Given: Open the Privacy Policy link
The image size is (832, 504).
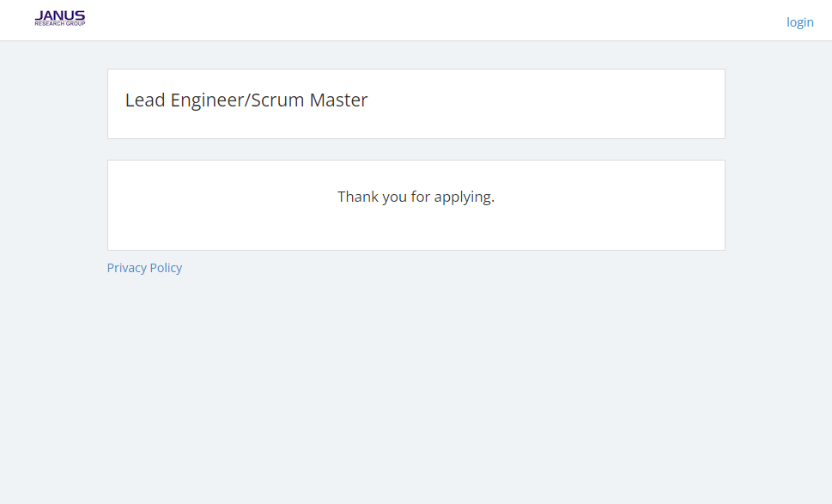Looking at the screenshot, I should pyautogui.click(x=144, y=268).
